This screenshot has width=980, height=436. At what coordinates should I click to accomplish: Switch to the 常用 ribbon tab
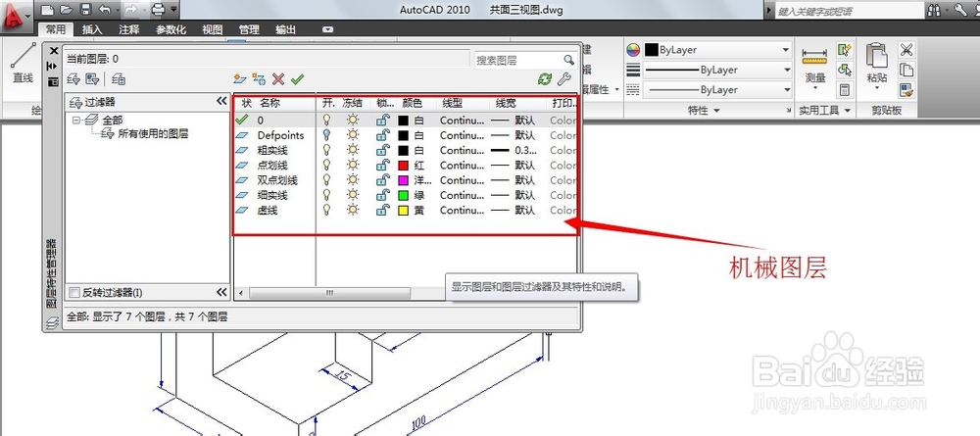click(56, 29)
